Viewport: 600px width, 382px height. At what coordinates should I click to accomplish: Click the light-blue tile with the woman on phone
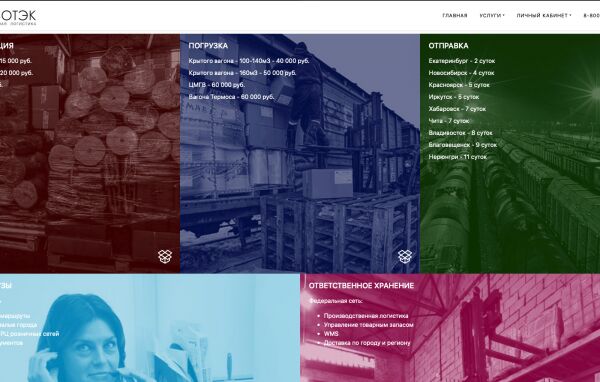150,328
